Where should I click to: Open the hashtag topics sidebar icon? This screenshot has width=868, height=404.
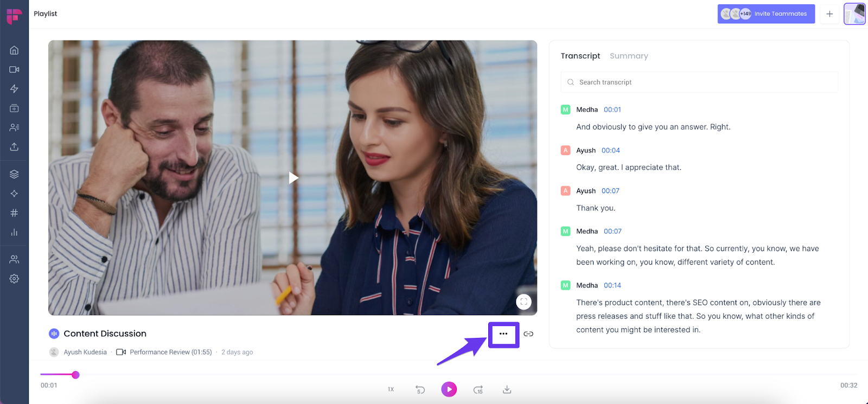(14, 213)
